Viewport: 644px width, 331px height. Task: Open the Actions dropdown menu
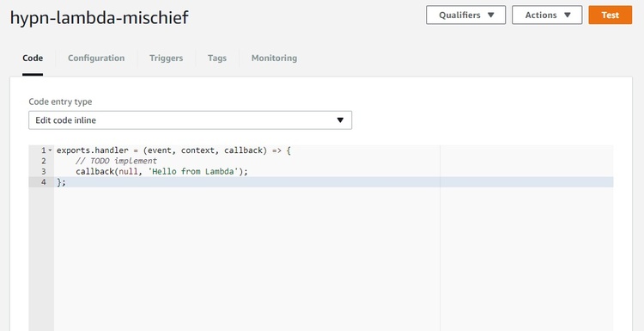[x=547, y=15]
